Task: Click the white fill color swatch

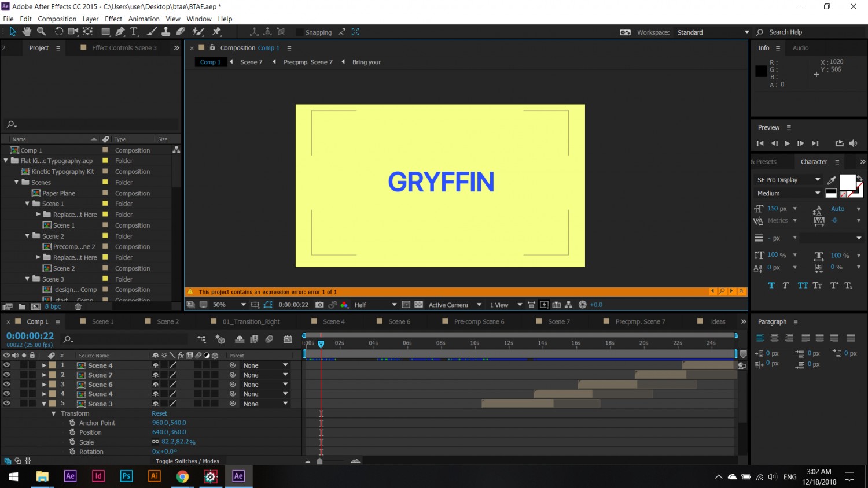Action: (x=847, y=182)
